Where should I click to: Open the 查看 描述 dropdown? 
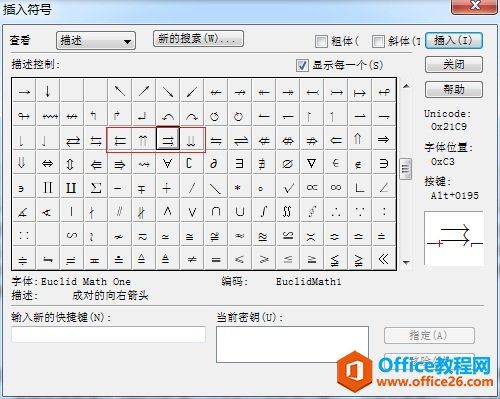(96, 41)
